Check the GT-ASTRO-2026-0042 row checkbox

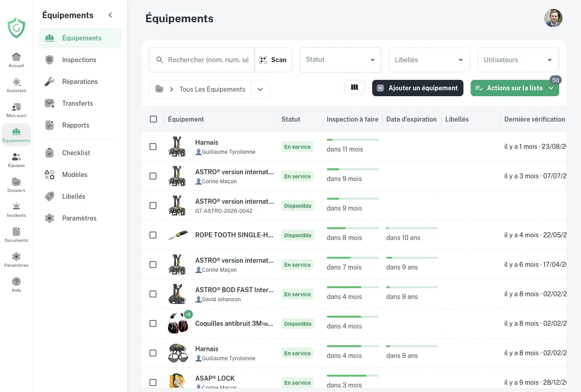pos(153,206)
